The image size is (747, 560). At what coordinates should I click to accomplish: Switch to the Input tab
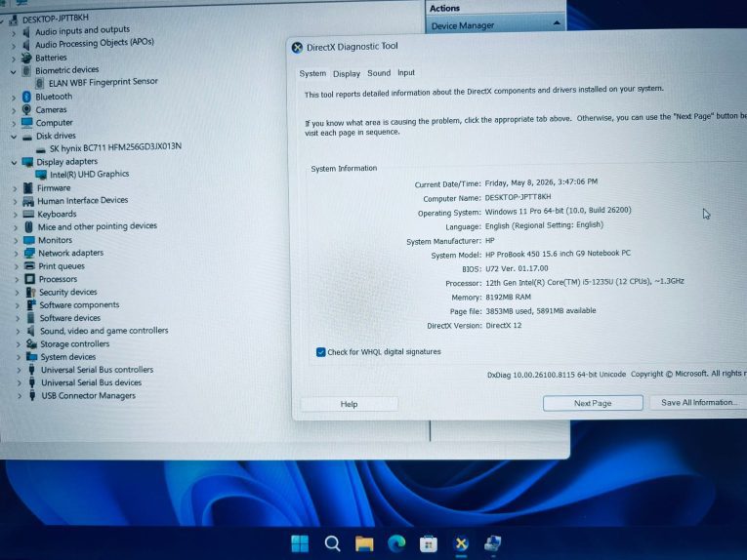pos(406,73)
